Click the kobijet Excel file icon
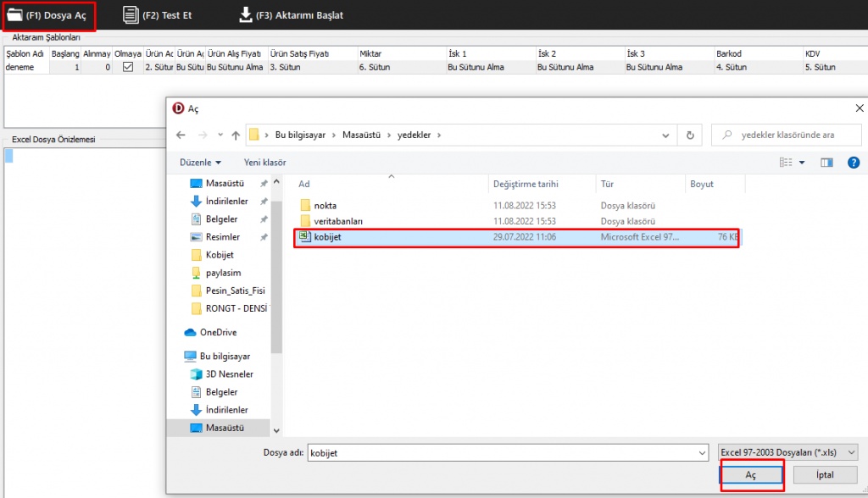Viewport: 868px width, 498px height. (304, 236)
